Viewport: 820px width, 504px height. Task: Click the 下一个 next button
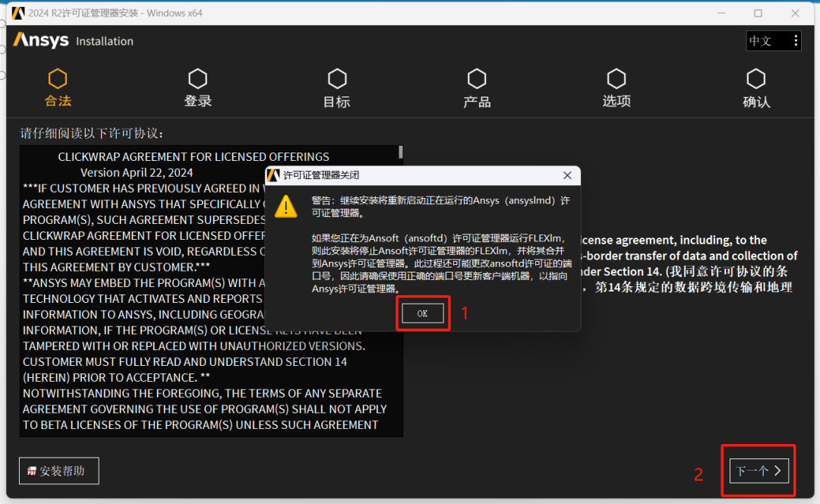coord(758,471)
